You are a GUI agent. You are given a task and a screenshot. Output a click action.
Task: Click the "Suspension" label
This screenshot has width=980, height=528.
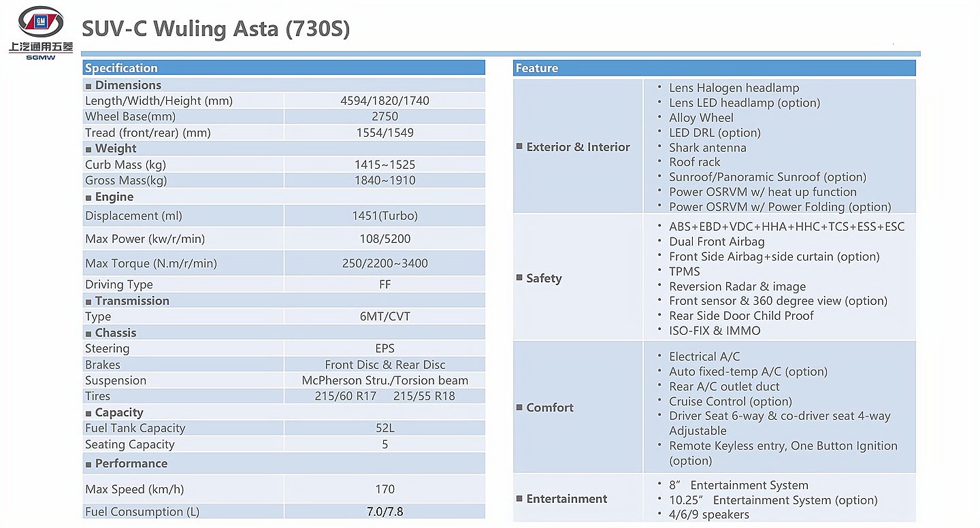click(x=116, y=380)
